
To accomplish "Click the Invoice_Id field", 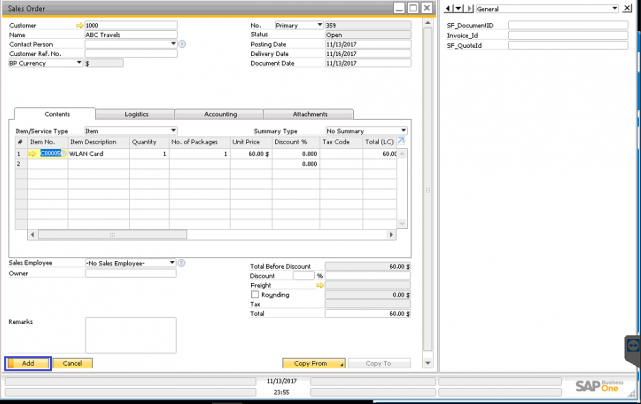I will [568, 36].
